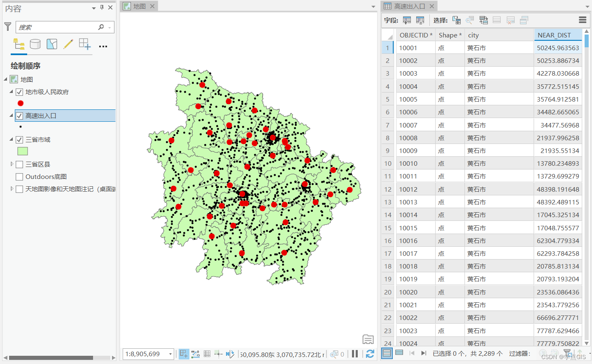Click the Show Selected Records icon at table bottom
Image resolution: width=592 pixels, height=364 pixels.
tap(399, 352)
